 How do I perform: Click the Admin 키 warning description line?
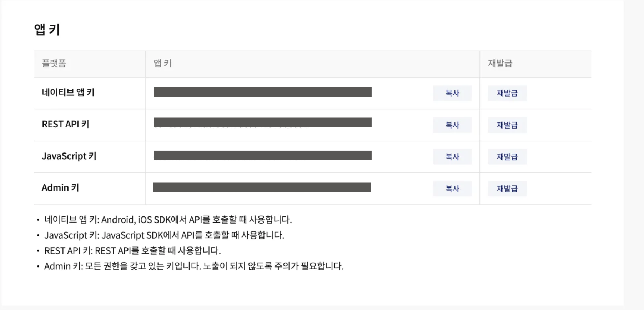pos(194,266)
